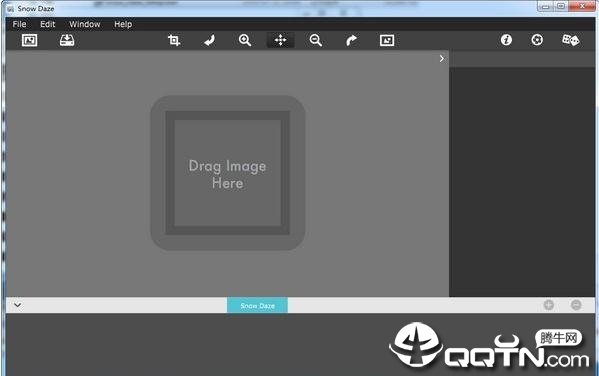Click the dice randomize icon
The image size is (599, 376).
(x=570, y=40)
